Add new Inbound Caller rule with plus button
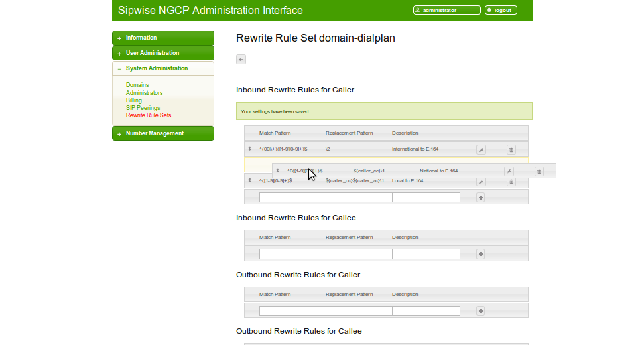Viewport: 644px width, 345px height. coord(481,198)
